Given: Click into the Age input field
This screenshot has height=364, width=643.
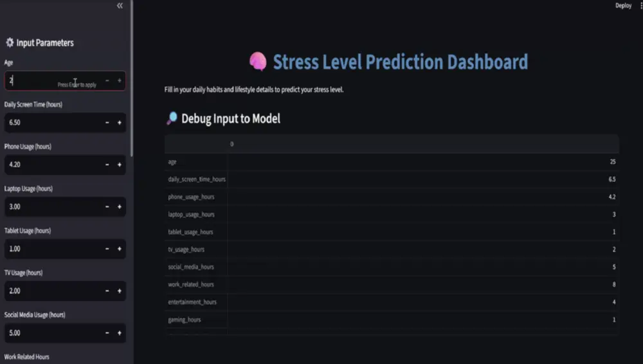Looking at the screenshot, I should [32, 81].
